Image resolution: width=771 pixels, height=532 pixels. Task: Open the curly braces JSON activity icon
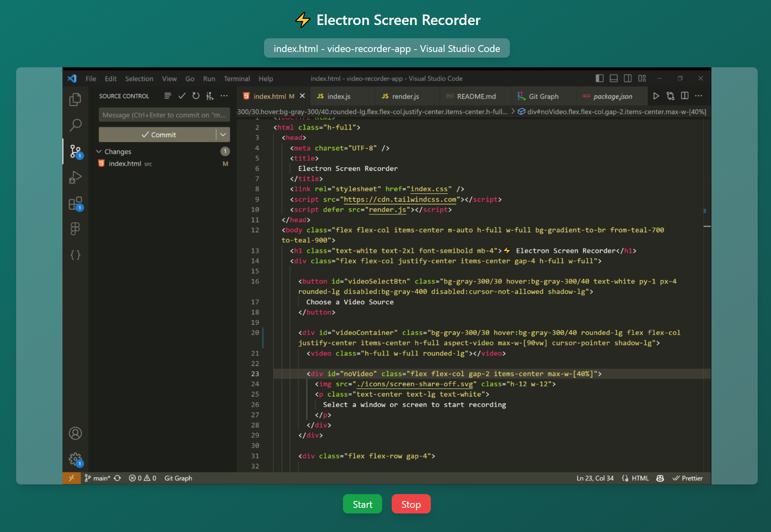coord(75,255)
